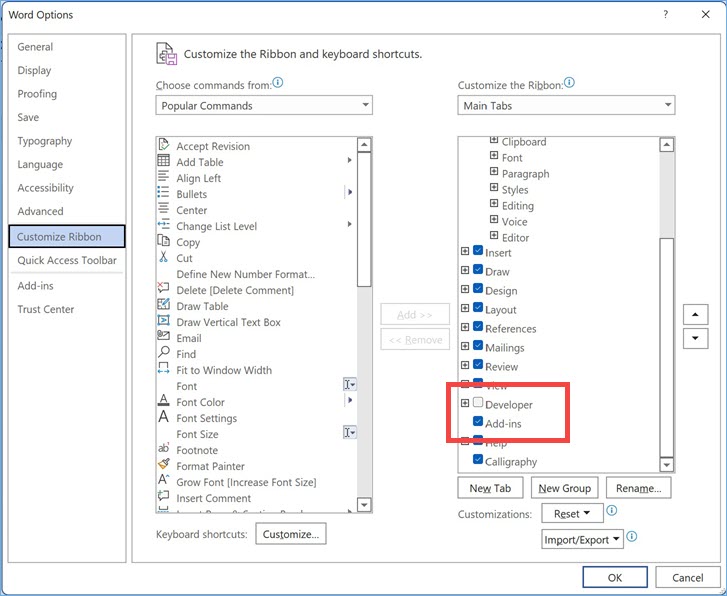Click the Find magnifier icon
727x596 pixels.
[x=164, y=354]
